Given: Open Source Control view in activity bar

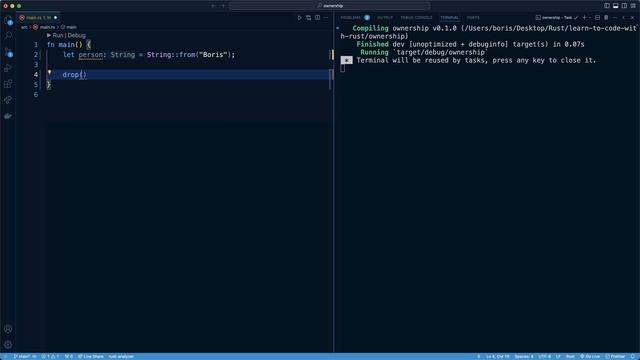Looking at the screenshot, I should [x=8, y=52].
